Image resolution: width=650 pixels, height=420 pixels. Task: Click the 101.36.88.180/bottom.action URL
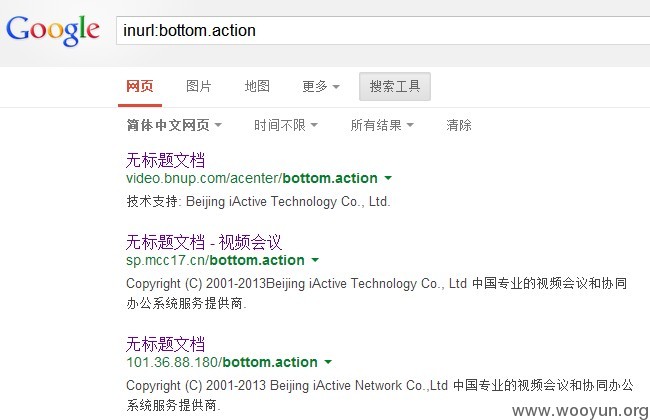click(222, 362)
